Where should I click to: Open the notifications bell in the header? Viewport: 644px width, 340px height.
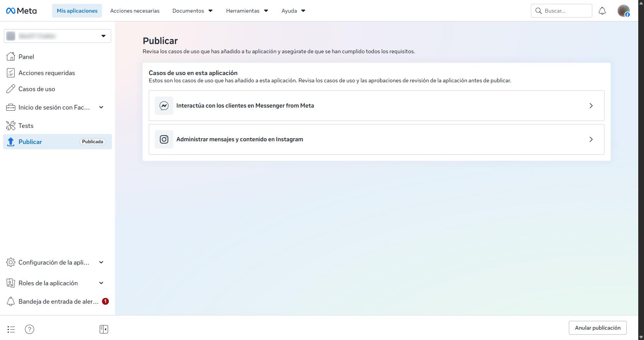(602, 11)
